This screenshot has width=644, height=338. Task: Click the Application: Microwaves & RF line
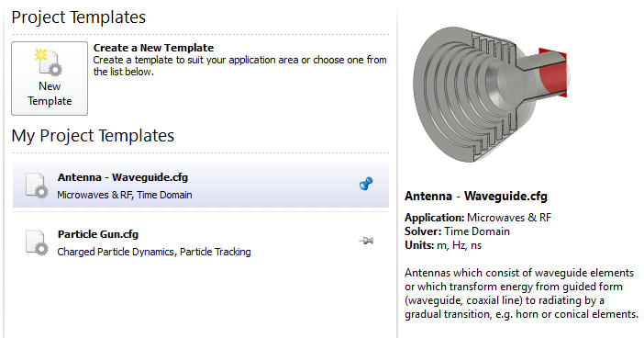[478, 218]
